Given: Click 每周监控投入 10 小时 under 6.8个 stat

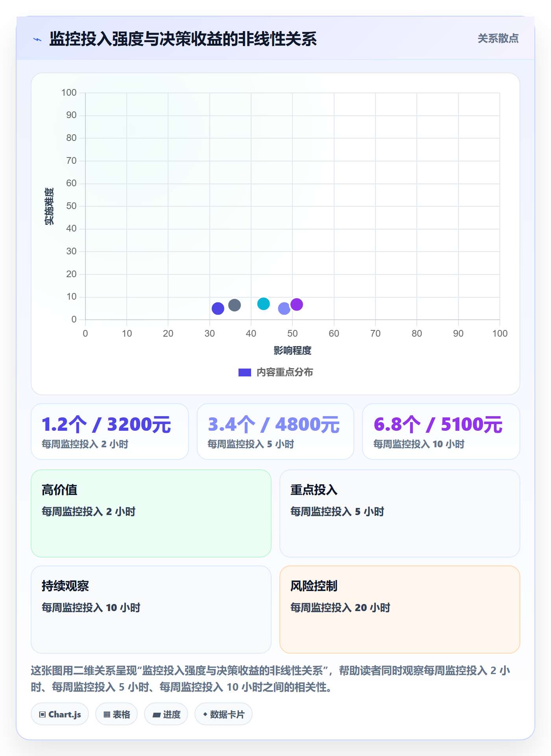Looking at the screenshot, I should (419, 445).
